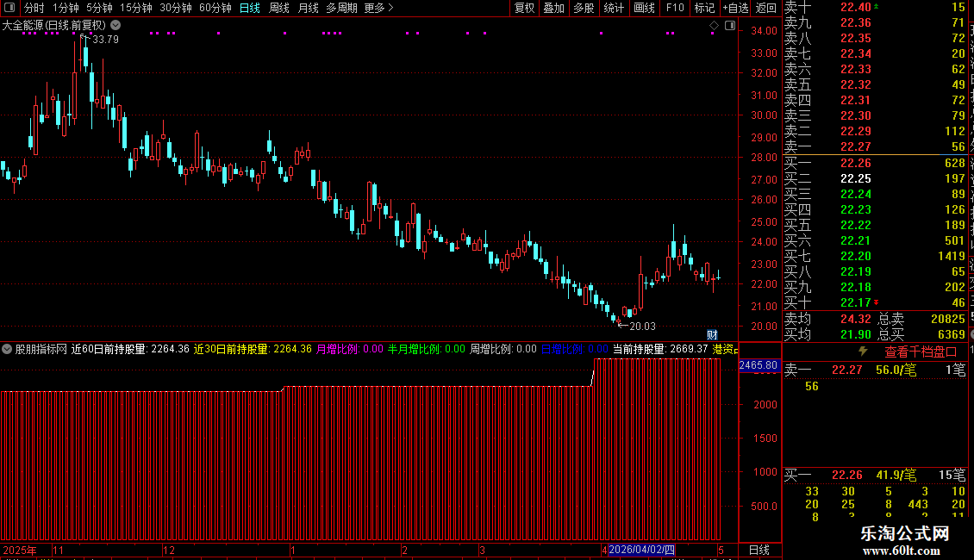This screenshot has width=974, height=560.
Task: Click the 当前持股里: 2669.37 readout
Action: pos(660,350)
